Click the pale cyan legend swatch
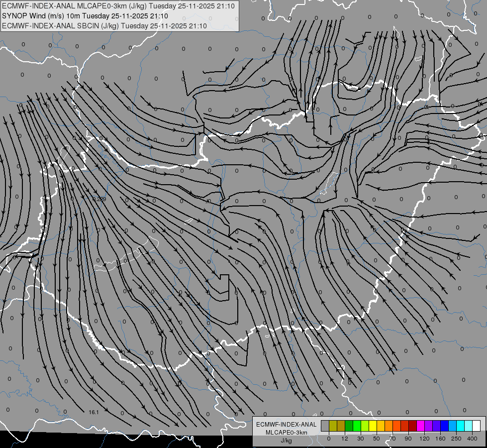This screenshot has width=487, height=448. pos(469,426)
